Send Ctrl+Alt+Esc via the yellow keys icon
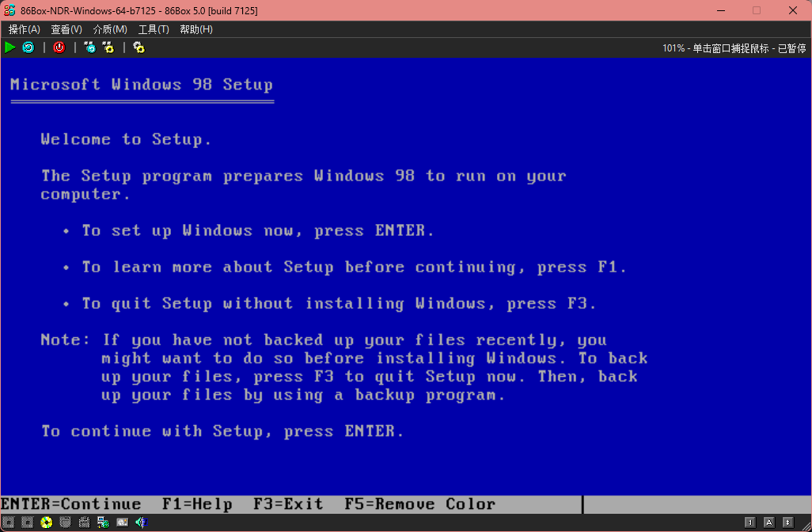Screen dimensions: 812x532 108,47
